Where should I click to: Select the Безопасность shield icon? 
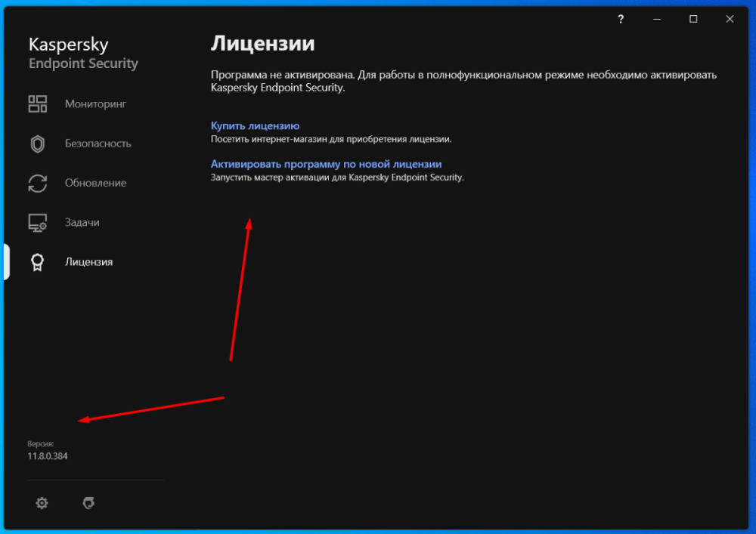tap(38, 144)
